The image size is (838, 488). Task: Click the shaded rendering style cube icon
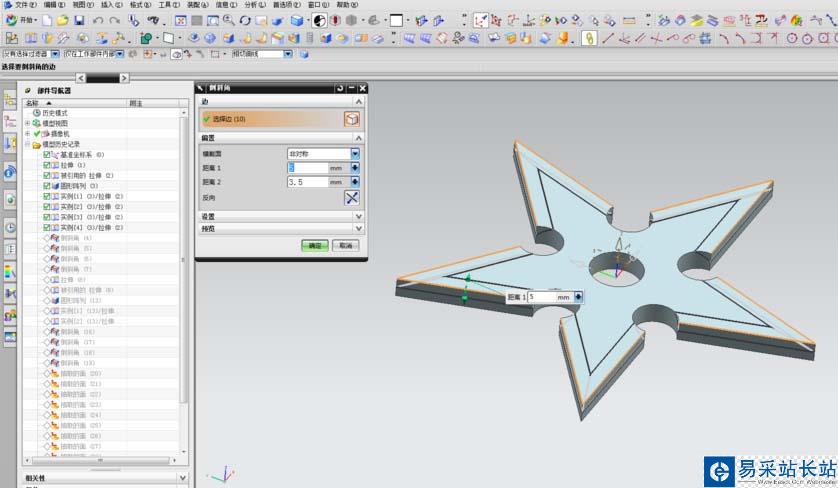[x=297, y=20]
